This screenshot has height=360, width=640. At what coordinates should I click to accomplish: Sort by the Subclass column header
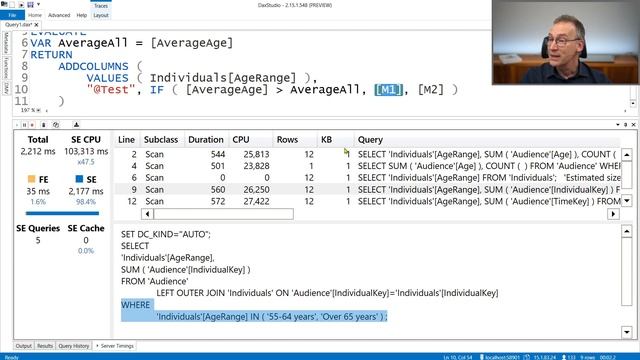(161, 140)
